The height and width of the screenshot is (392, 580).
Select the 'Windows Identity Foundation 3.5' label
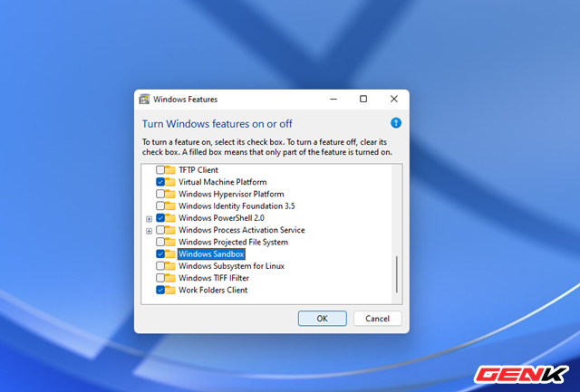(237, 206)
